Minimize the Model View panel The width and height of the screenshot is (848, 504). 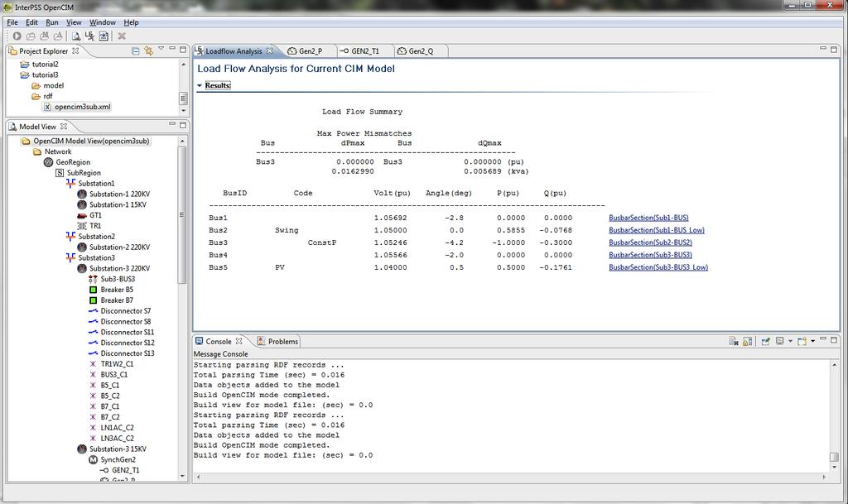172,123
